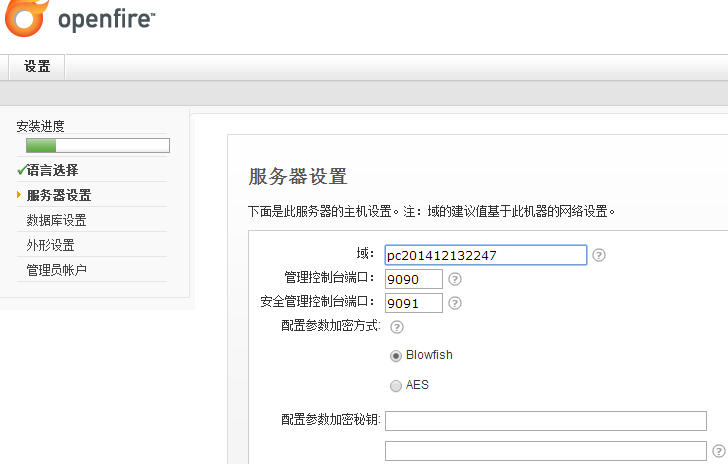Click the Openfire flame logo
728x464 pixels.
pyautogui.click(x=27, y=18)
